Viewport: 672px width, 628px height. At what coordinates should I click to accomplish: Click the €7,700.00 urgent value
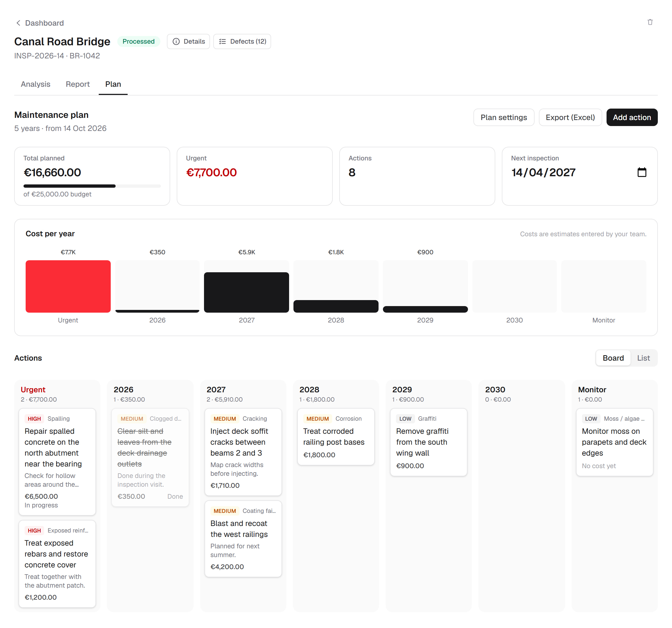(211, 172)
